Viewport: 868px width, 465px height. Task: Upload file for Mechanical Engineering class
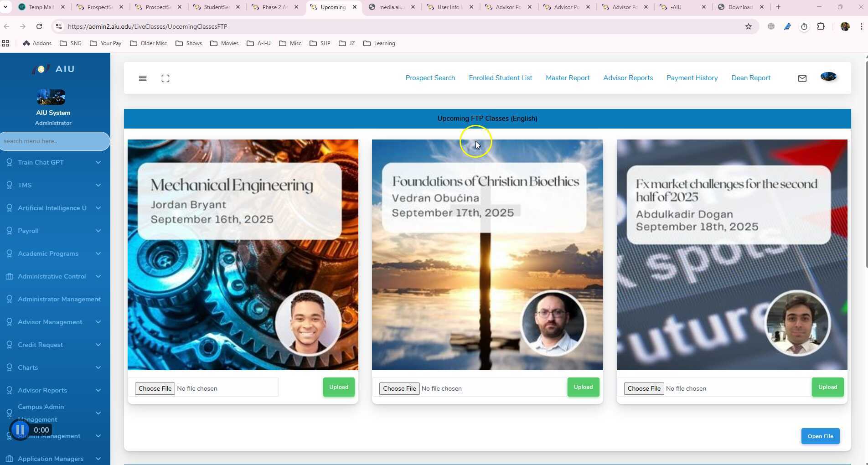(x=338, y=387)
